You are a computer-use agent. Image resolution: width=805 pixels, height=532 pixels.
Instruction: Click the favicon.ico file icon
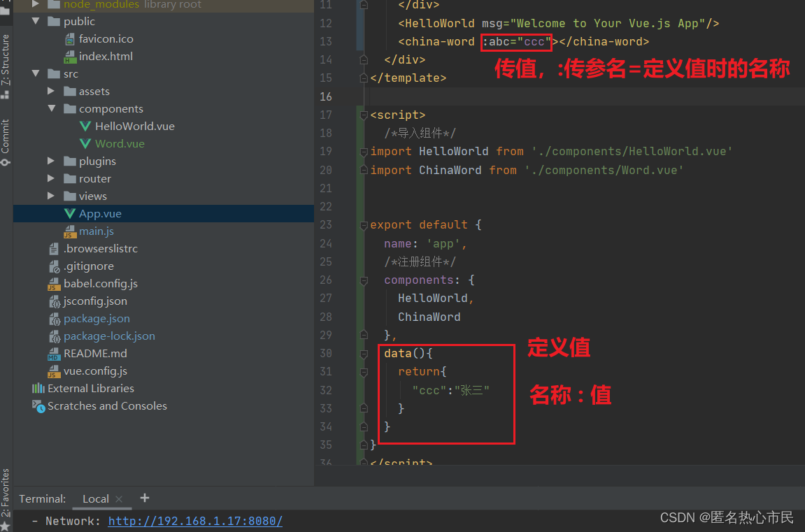(x=69, y=39)
